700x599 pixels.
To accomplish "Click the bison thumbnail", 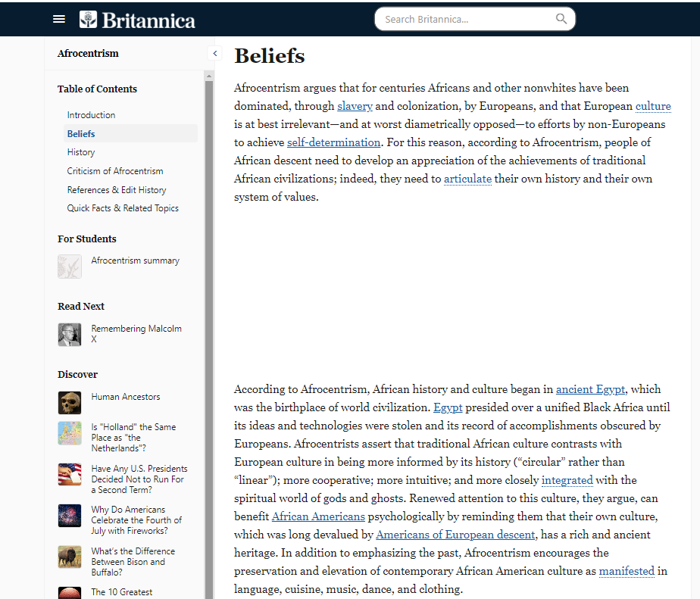I will [70, 557].
